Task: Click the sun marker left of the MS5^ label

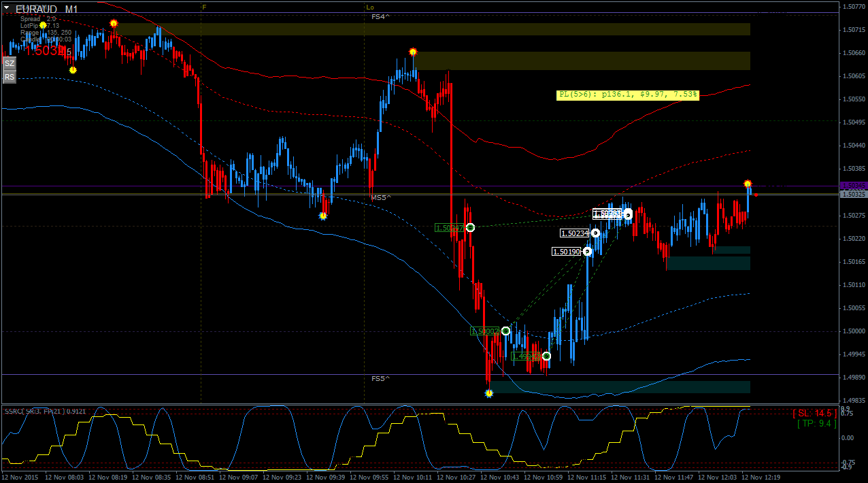Action: tap(323, 216)
